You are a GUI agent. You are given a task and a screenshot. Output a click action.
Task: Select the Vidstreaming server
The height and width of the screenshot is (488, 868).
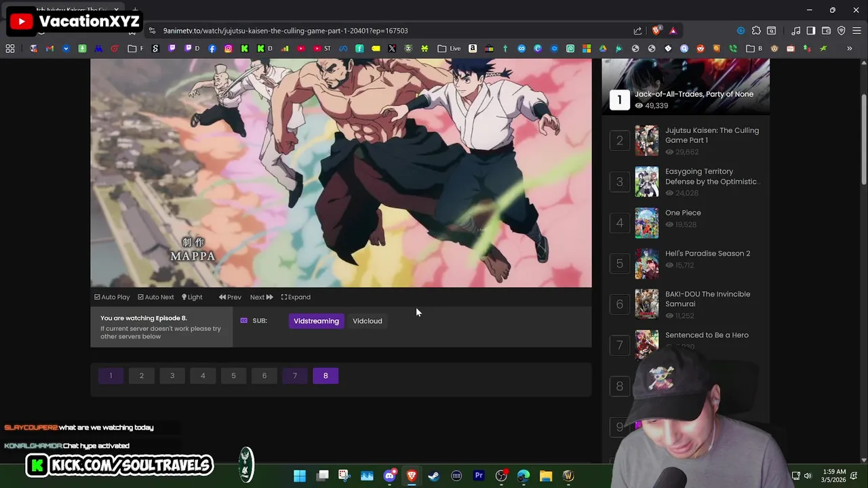click(316, 321)
